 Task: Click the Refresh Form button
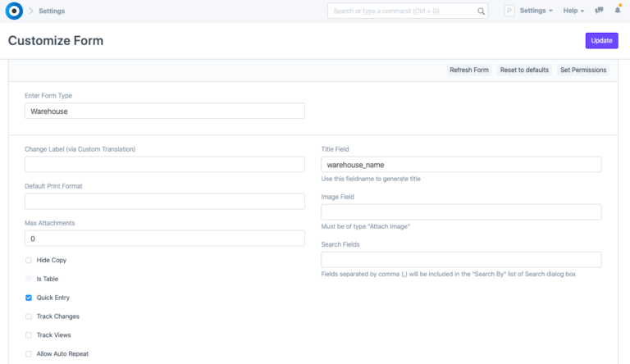[x=468, y=70]
